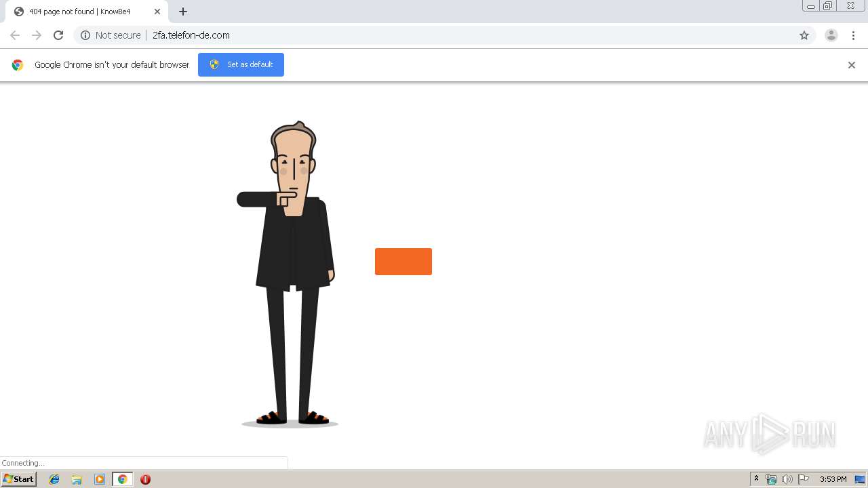The image size is (868, 488).
Task: Minimize the Chrome window
Action: (x=811, y=6)
